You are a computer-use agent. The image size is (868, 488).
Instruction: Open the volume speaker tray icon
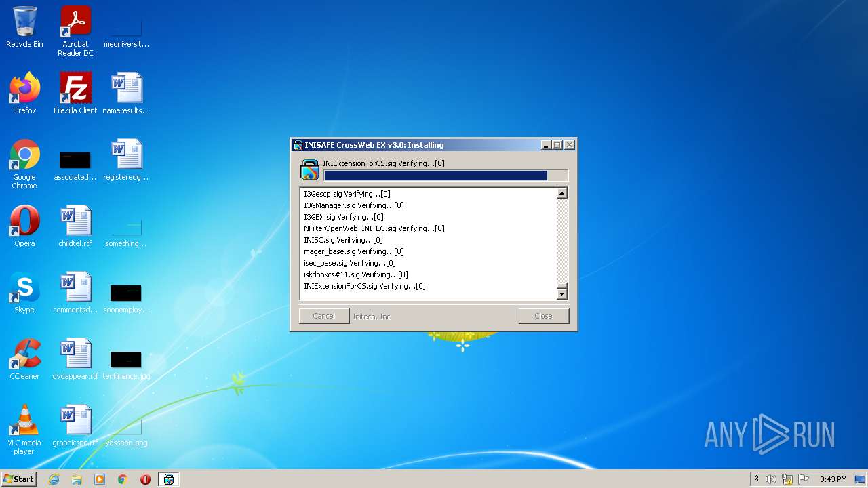coord(771,479)
